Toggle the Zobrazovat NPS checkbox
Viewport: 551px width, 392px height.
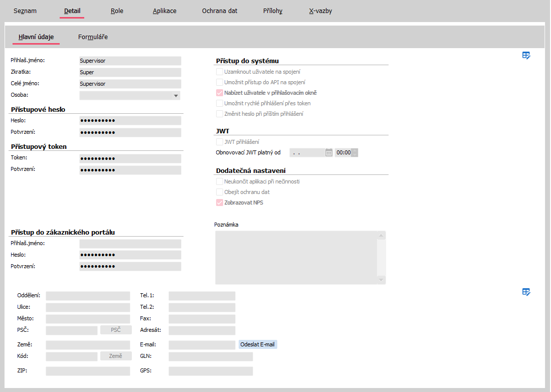pos(220,203)
